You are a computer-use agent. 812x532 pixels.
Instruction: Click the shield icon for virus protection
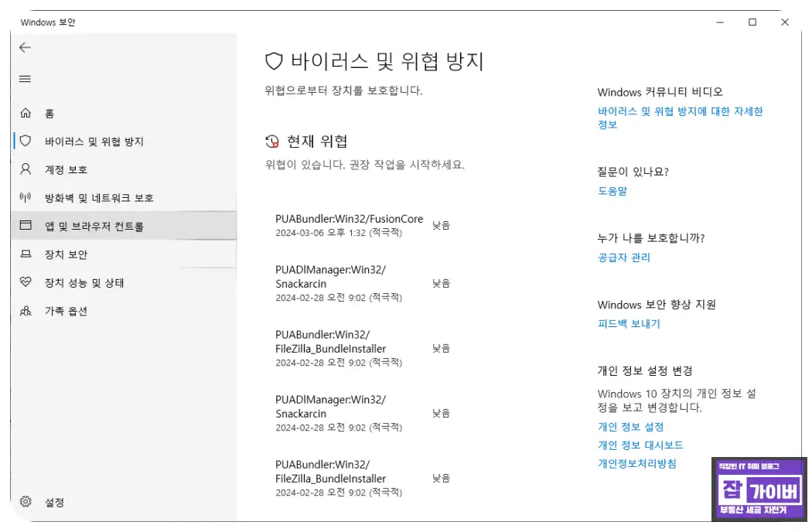click(26, 141)
